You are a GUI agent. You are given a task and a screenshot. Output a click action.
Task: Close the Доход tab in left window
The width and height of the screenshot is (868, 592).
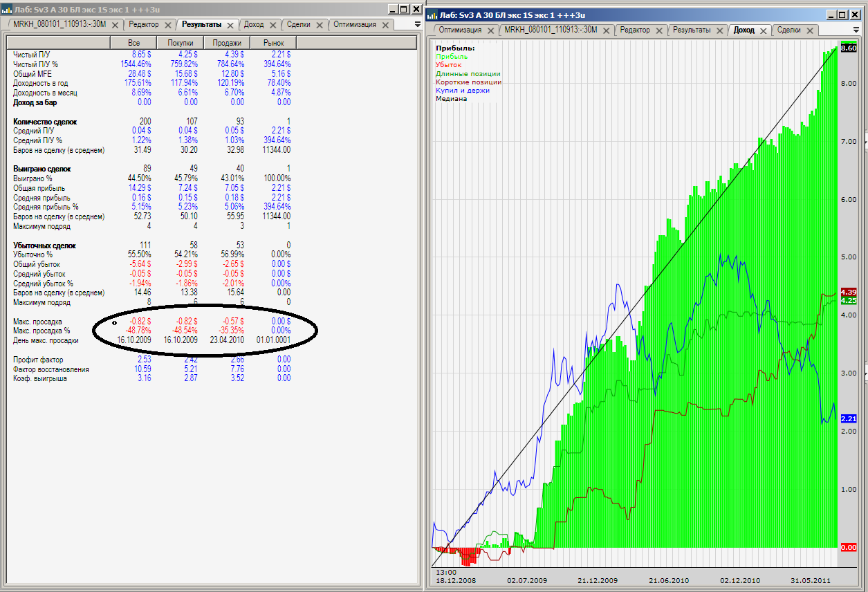click(x=274, y=25)
